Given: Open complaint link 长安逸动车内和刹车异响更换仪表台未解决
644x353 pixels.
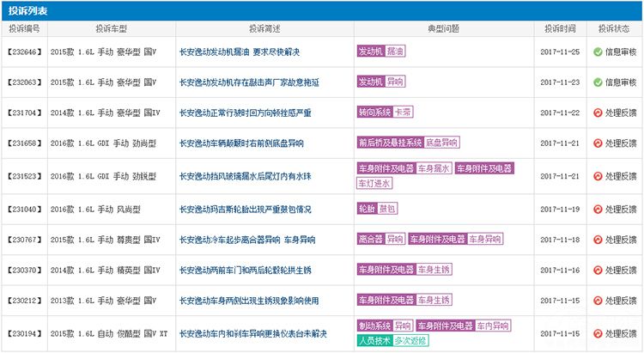Looking at the screenshot, I should click(253, 334).
